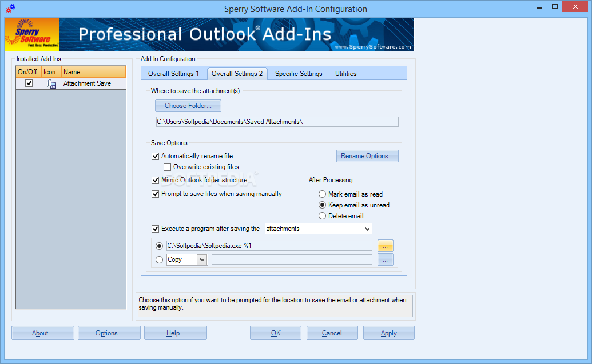Select Delete email option
This screenshot has height=364, width=592.
pyautogui.click(x=322, y=216)
